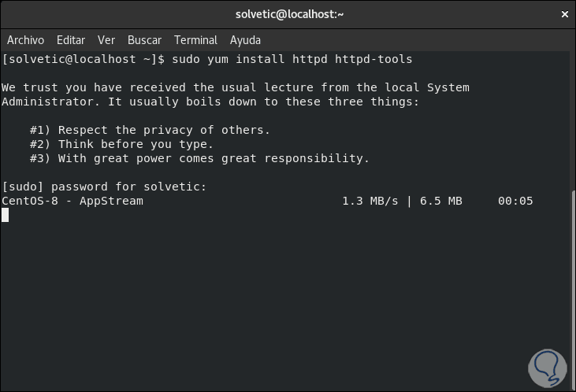
Task: Open the Ver menu
Action: (x=106, y=40)
